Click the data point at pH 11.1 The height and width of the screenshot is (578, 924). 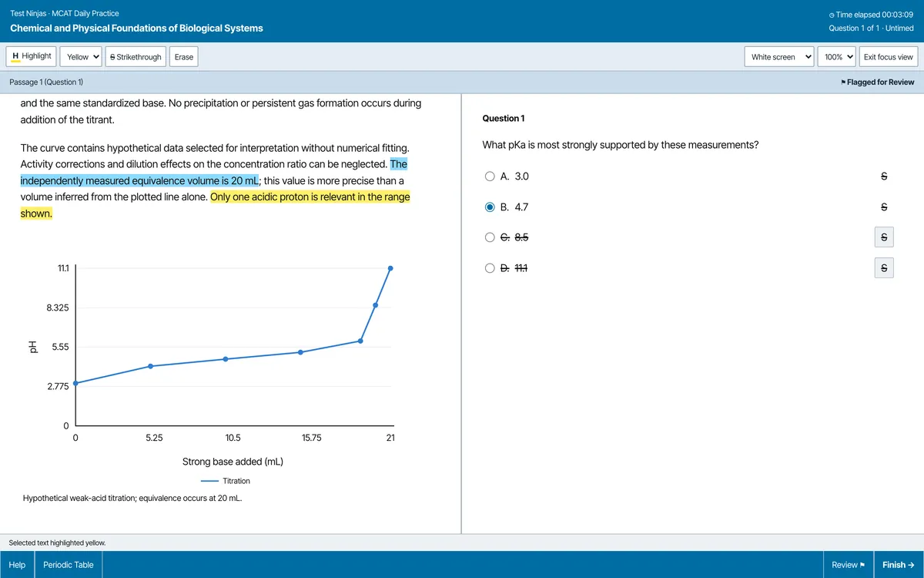[x=390, y=268]
